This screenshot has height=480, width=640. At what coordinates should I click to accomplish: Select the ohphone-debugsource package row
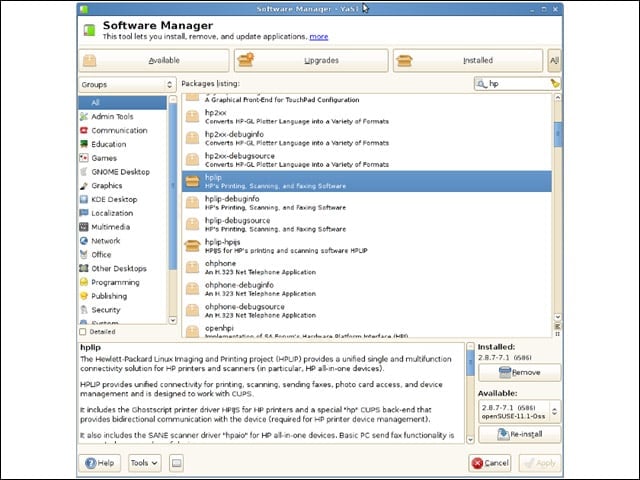click(367, 311)
